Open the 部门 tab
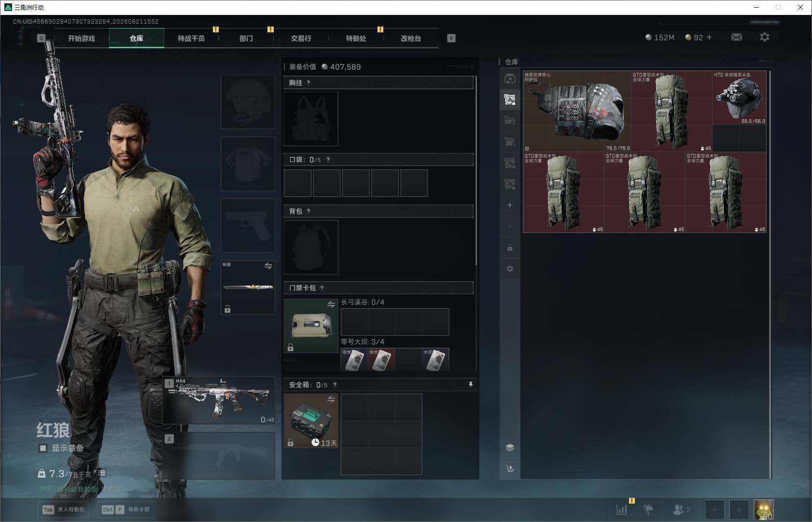The image size is (812, 522). tap(246, 38)
